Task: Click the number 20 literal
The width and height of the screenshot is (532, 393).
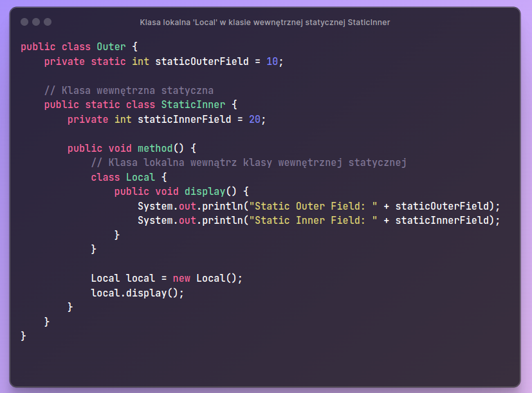Action: point(254,120)
